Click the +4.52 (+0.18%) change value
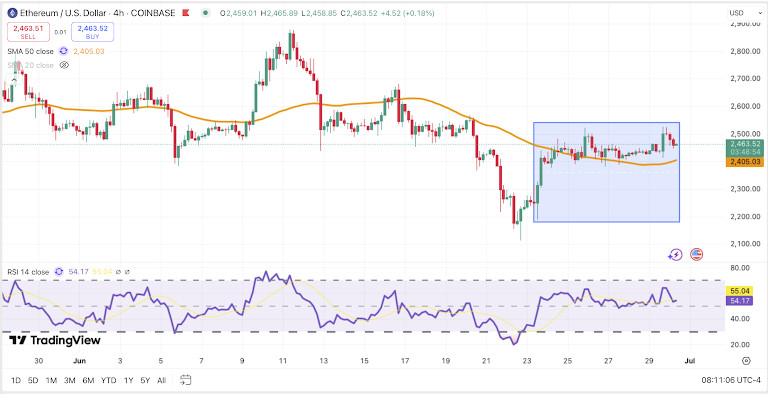Screen dimensions: 768x394 click(409, 13)
